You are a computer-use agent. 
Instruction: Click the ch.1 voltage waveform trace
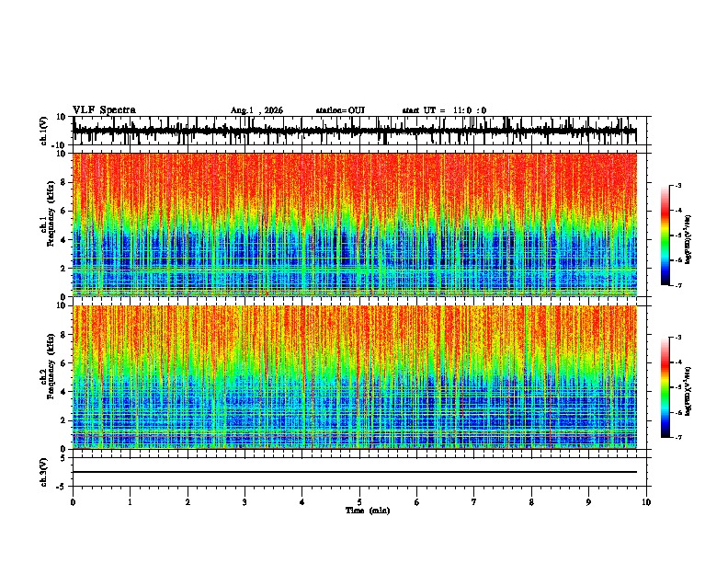click(x=355, y=131)
